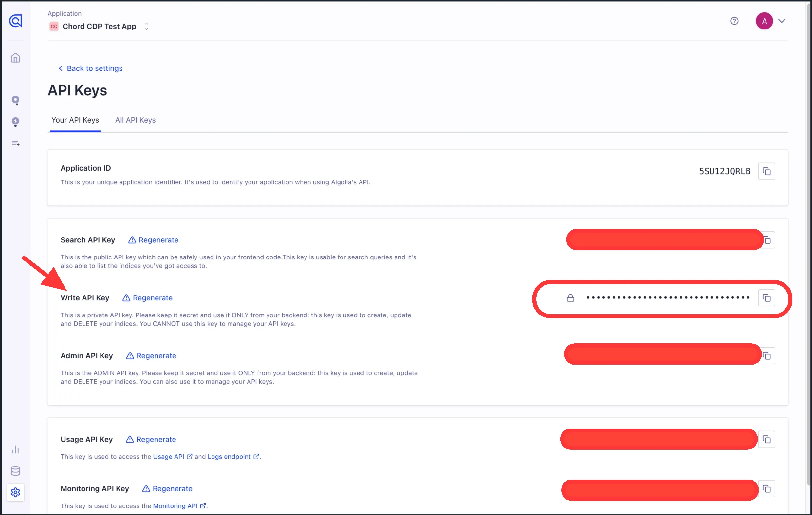Open the Search product sidebar icon
The height and width of the screenshot is (515, 812).
pyautogui.click(x=15, y=100)
